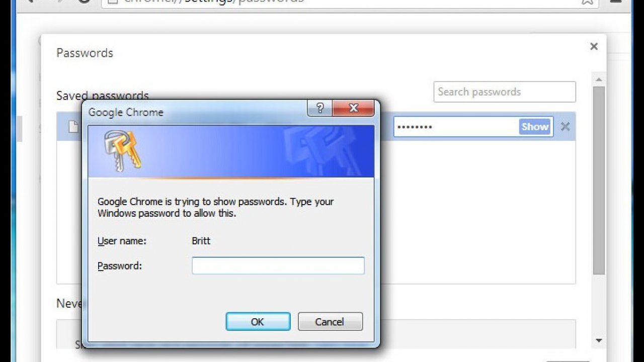644x362 pixels.
Task: Remove the saved password entry with X
Action: click(565, 127)
